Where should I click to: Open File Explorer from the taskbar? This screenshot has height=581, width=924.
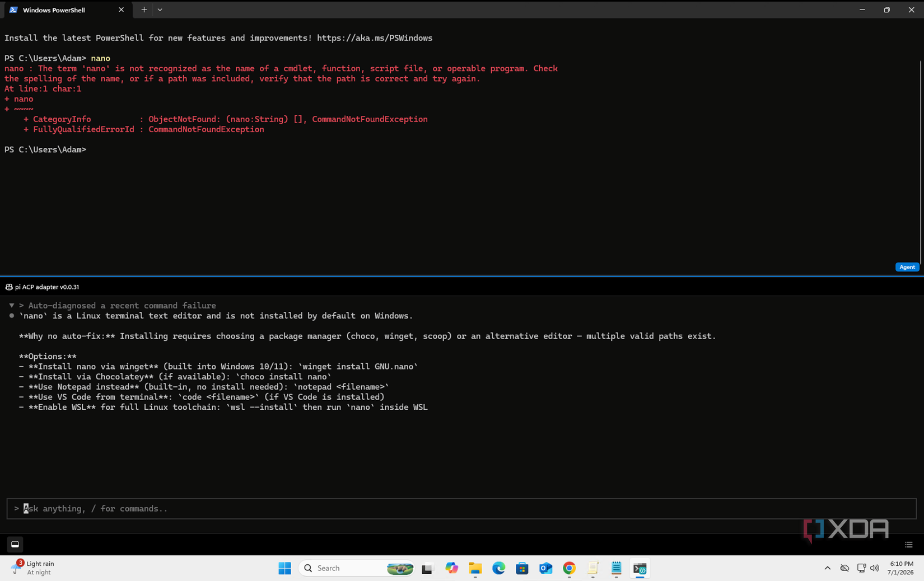(x=475, y=569)
